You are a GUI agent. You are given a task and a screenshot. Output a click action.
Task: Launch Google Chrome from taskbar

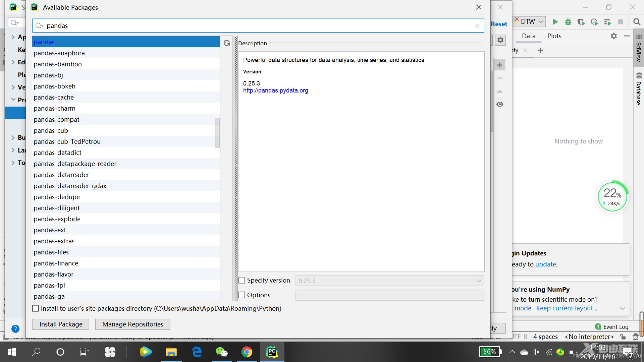pyautogui.click(x=247, y=352)
